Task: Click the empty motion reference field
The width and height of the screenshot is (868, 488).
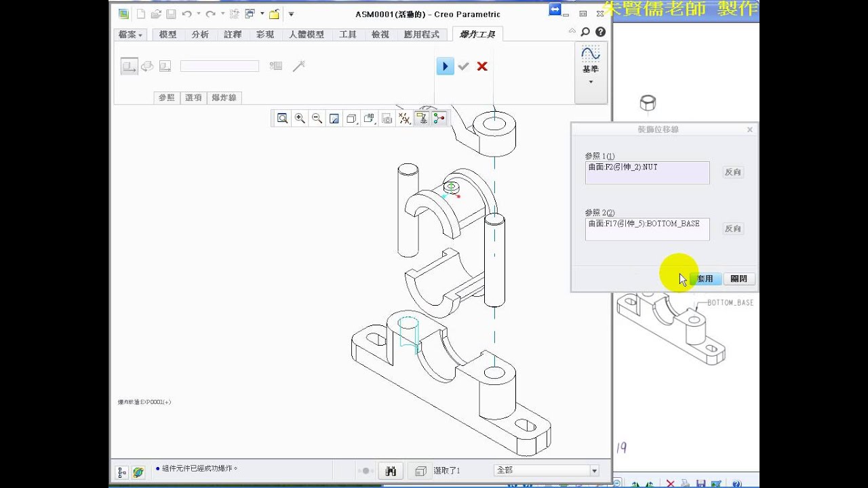Action: tap(219, 66)
